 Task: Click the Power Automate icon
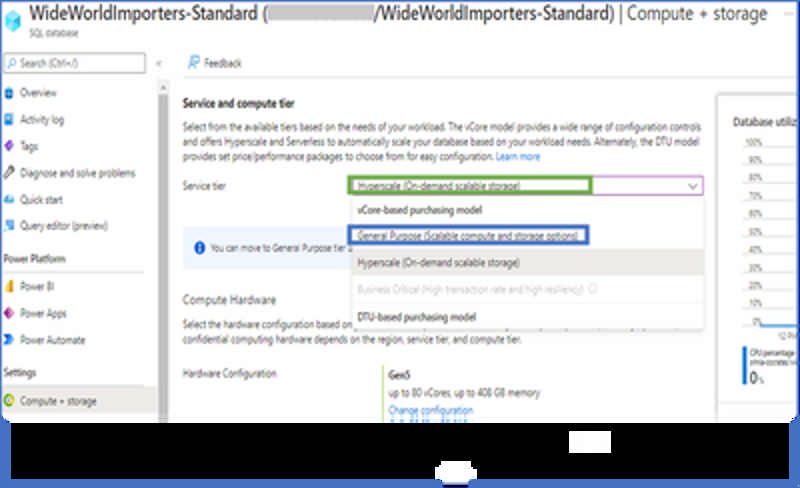tap(9, 339)
